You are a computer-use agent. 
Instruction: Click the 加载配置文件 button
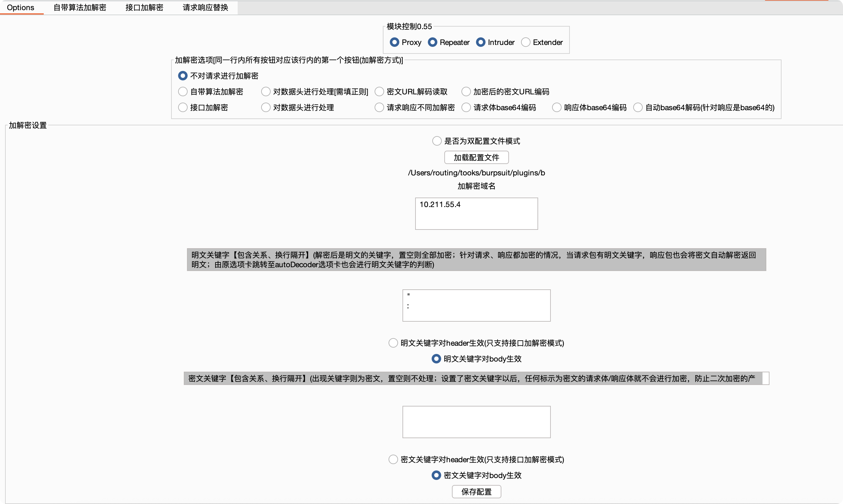476,158
